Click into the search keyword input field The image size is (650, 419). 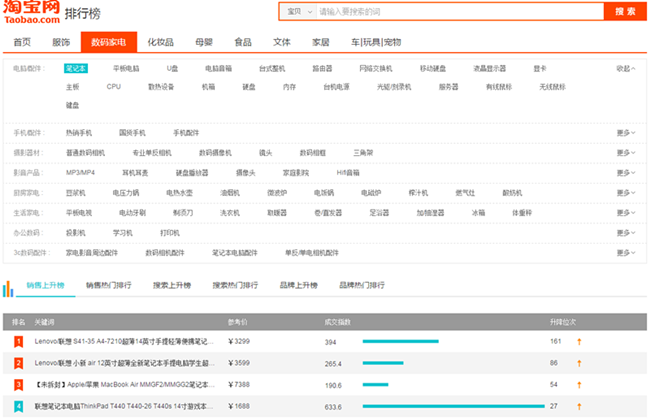[x=460, y=12]
